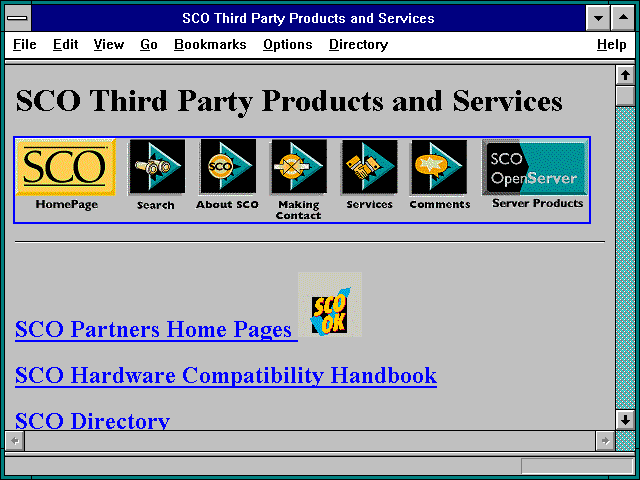Click the vertical scrollbar up arrow
Image resolution: width=640 pixels, height=480 pixels.
point(625,76)
